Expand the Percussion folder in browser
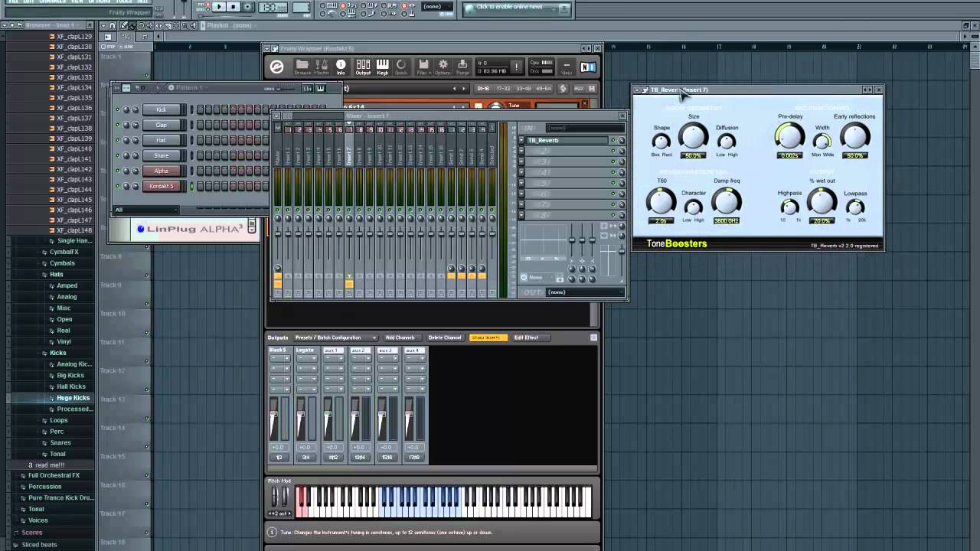Screen dimensions: 980x551 pos(44,487)
